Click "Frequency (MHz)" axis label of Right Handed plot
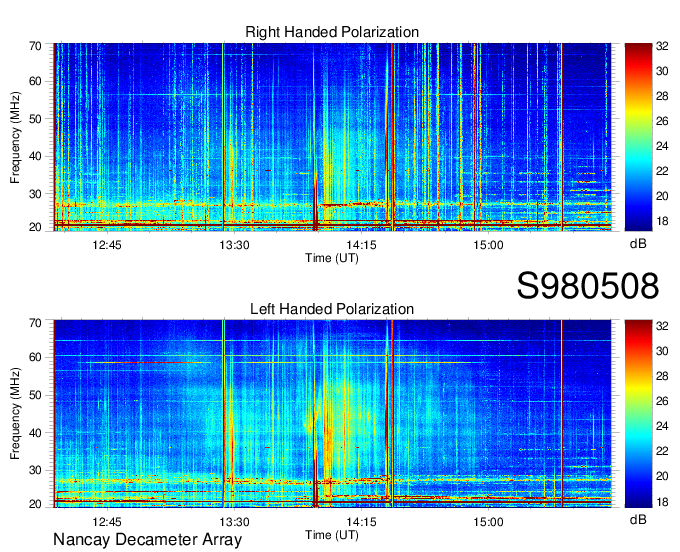 pyautogui.click(x=15, y=137)
